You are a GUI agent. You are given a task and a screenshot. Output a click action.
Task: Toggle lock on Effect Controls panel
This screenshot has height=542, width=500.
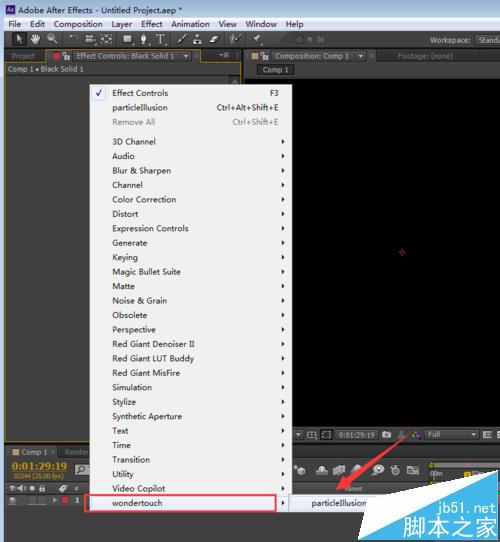tap(66, 56)
